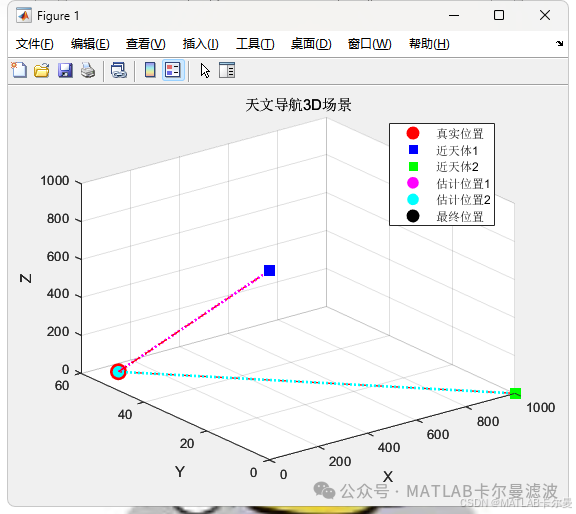Click the black circle swatch in legend
Image resolution: width=576 pixels, height=514 pixels.
[x=413, y=216]
